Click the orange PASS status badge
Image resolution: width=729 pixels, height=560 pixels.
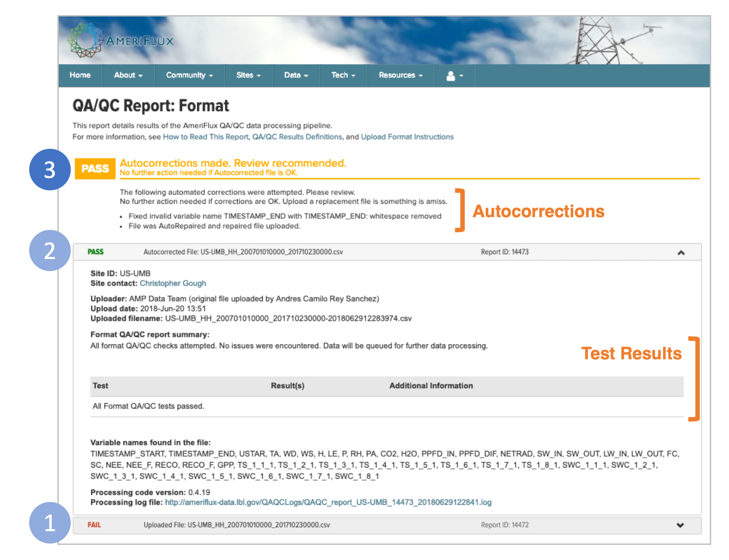point(95,168)
